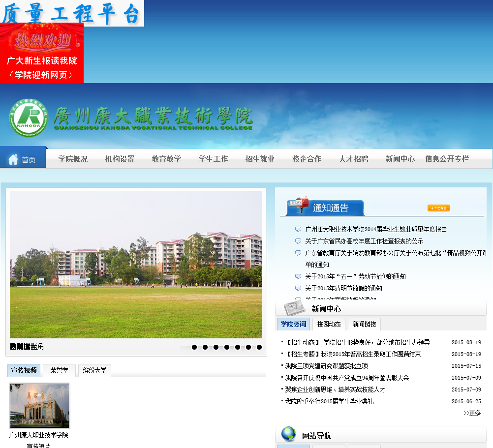Select the 荣誉室 tab
This screenshot has width=493, height=448.
point(59,370)
